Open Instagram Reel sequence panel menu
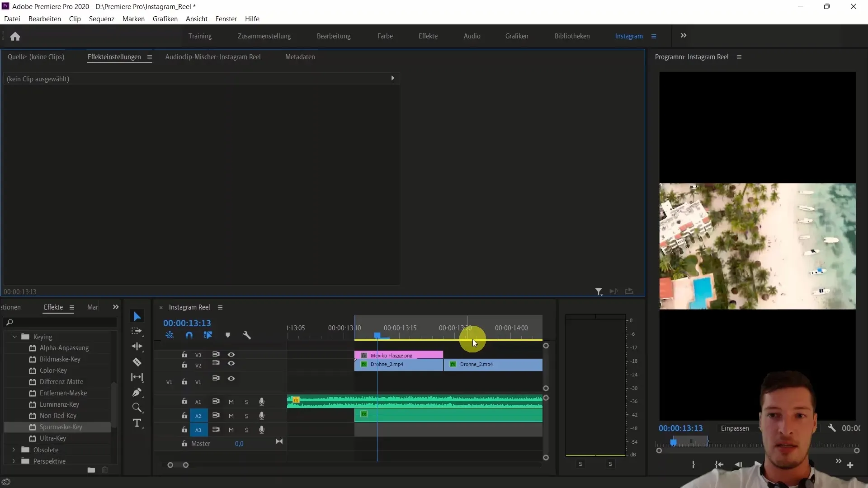Screen dimensions: 868x488 pos(220,307)
